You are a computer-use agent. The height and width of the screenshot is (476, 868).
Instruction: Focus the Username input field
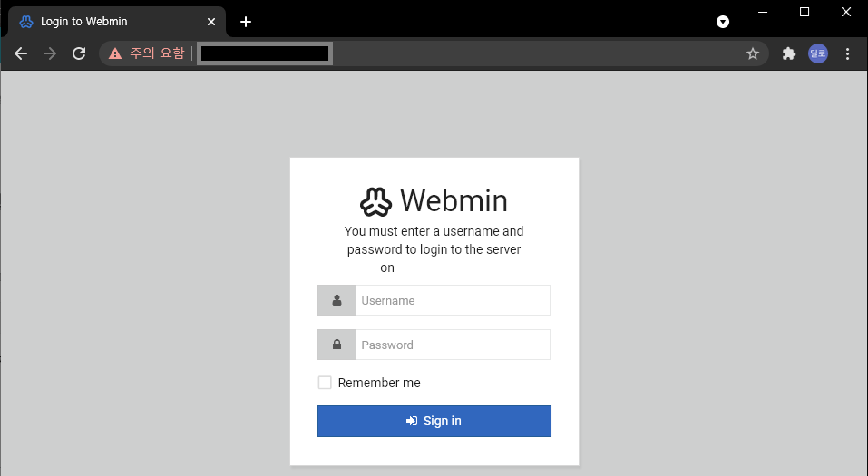coord(453,300)
